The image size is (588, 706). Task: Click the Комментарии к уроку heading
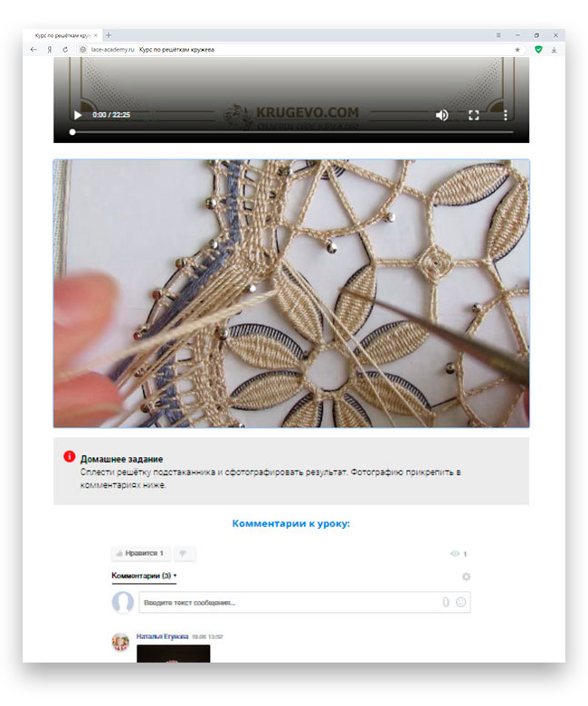click(x=291, y=524)
